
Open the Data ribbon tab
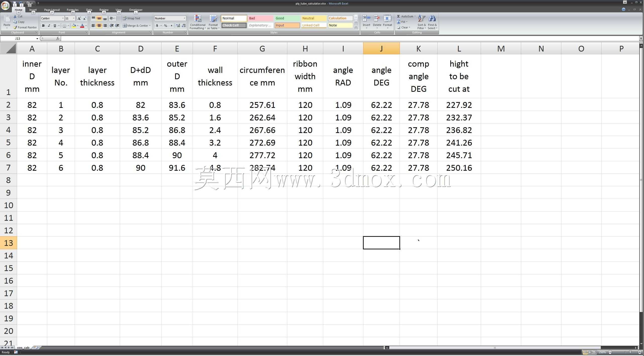89,10
